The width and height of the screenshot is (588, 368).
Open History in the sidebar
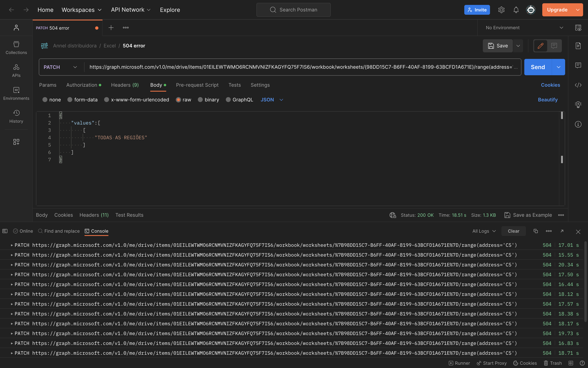pos(16,116)
